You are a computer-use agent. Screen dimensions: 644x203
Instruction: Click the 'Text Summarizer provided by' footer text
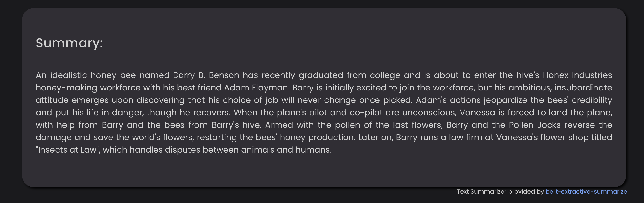point(500,191)
